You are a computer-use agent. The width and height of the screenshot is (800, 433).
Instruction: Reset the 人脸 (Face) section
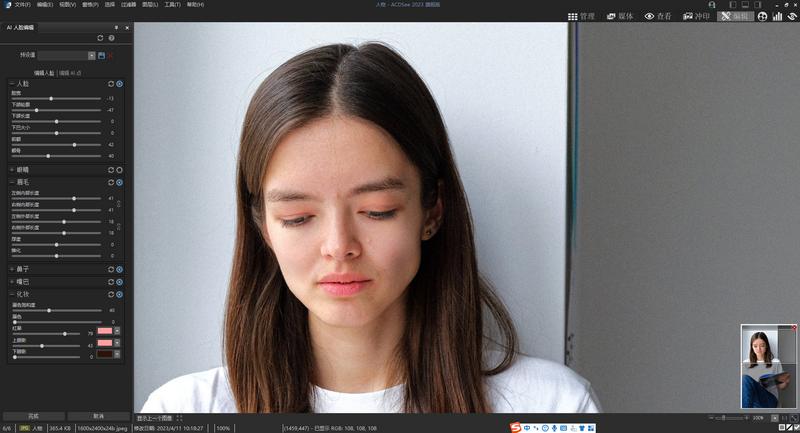110,84
